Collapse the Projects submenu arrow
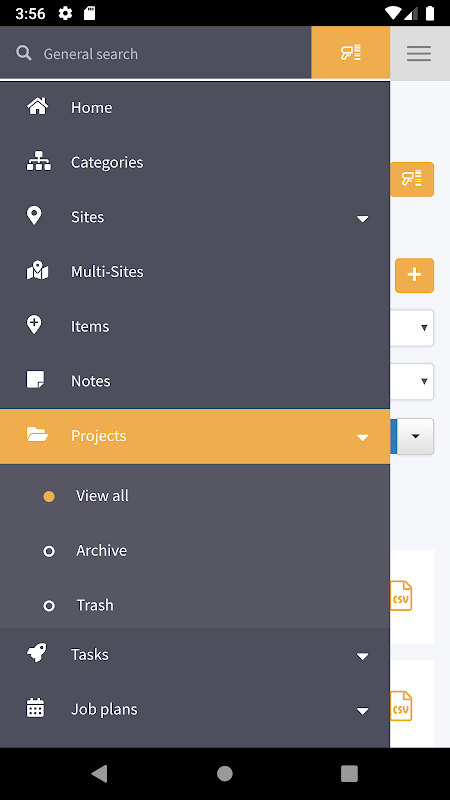 pos(363,437)
